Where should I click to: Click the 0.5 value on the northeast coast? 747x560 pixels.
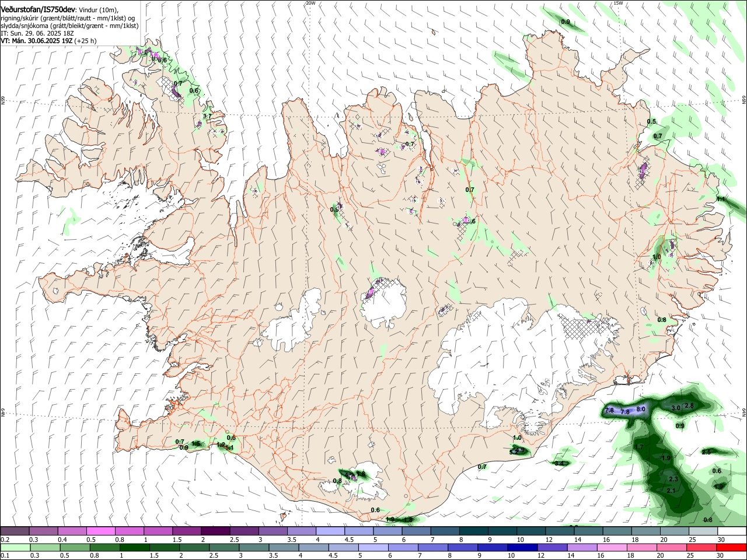pyautogui.click(x=651, y=122)
